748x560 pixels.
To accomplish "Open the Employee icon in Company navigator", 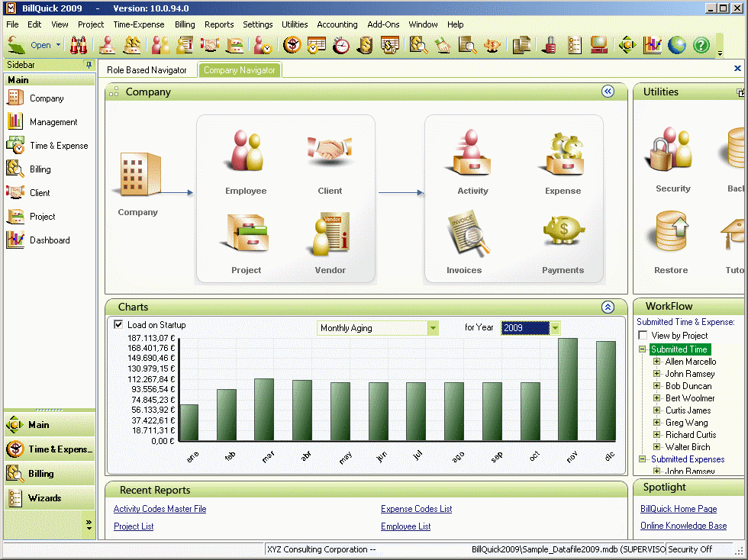I will [246, 152].
